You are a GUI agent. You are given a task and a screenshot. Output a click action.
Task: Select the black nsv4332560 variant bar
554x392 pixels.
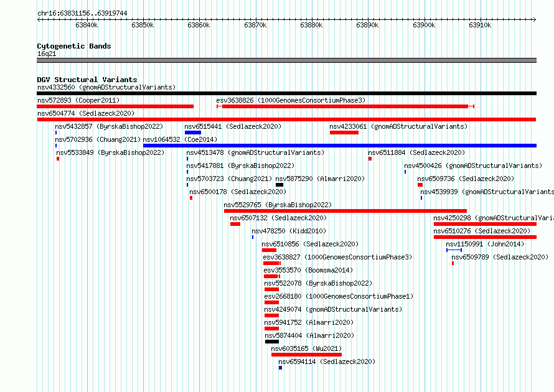tap(286, 93)
